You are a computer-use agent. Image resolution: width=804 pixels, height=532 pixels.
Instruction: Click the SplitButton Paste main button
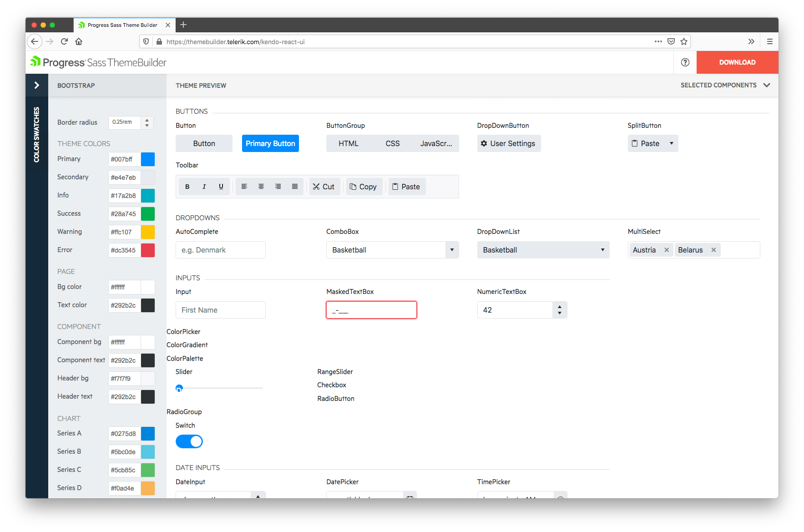click(x=646, y=143)
